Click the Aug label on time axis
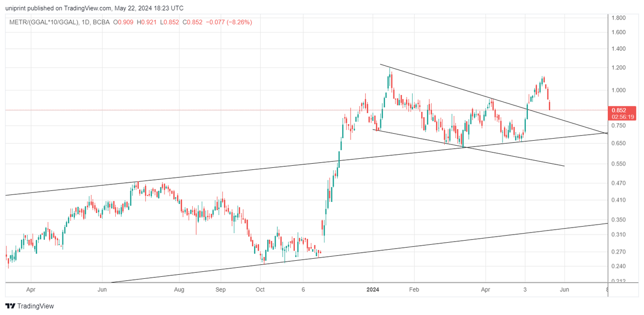 [x=179, y=290]
